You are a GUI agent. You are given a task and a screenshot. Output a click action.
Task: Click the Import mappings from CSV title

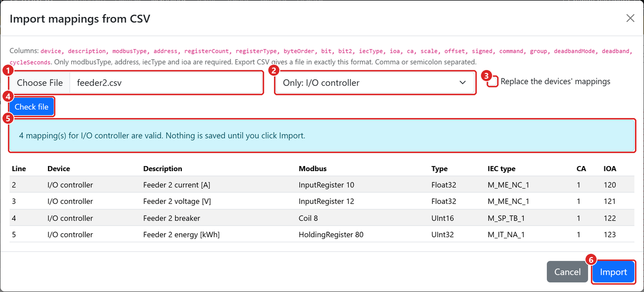tap(80, 19)
